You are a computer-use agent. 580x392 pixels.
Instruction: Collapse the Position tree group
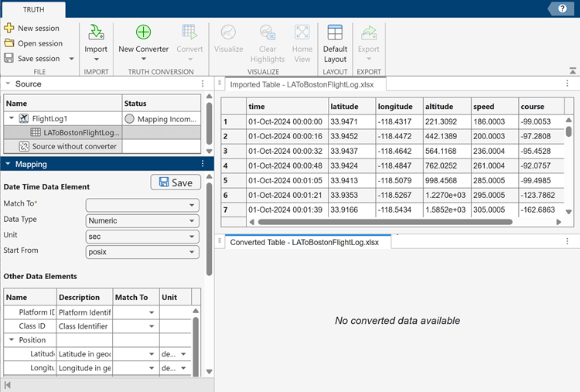pos(12,339)
